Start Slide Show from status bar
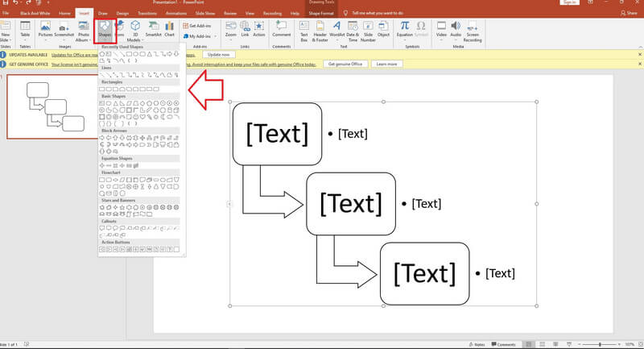 tap(569, 344)
